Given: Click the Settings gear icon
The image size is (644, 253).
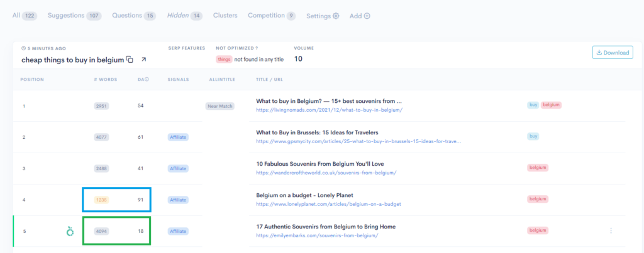Looking at the screenshot, I should pos(336,16).
